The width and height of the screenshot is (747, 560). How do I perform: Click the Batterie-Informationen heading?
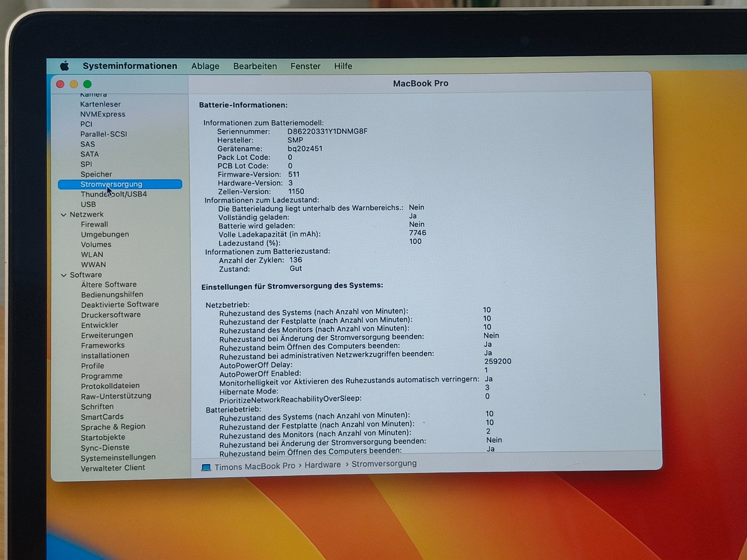243,105
